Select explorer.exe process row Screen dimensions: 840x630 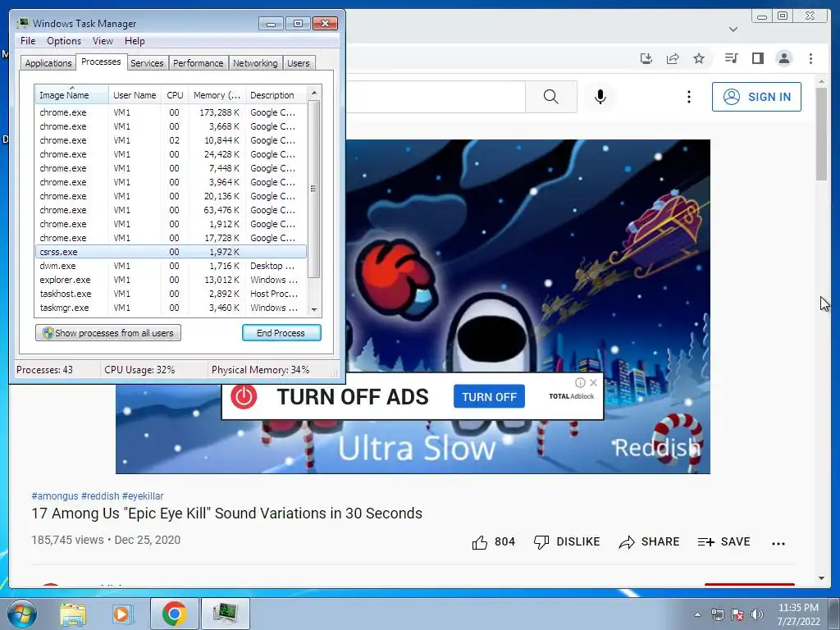(171, 280)
